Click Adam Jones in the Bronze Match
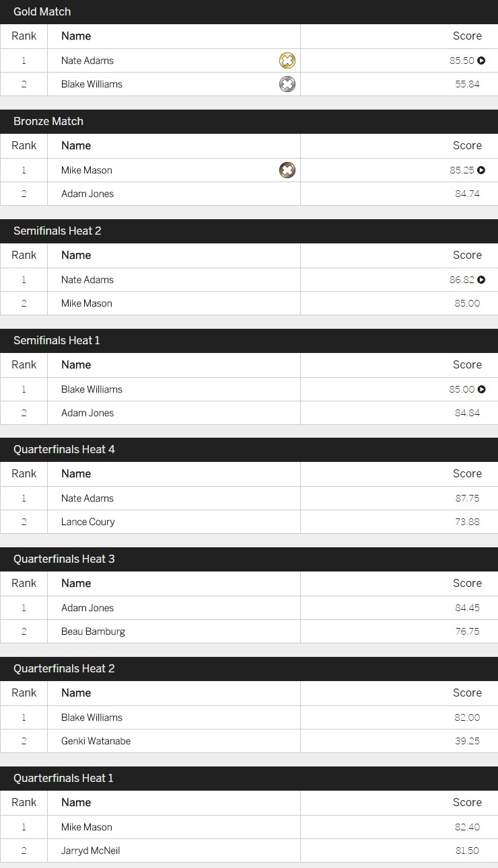Image resolution: width=498 pixels, height=868 pixels. pos(87,194)
